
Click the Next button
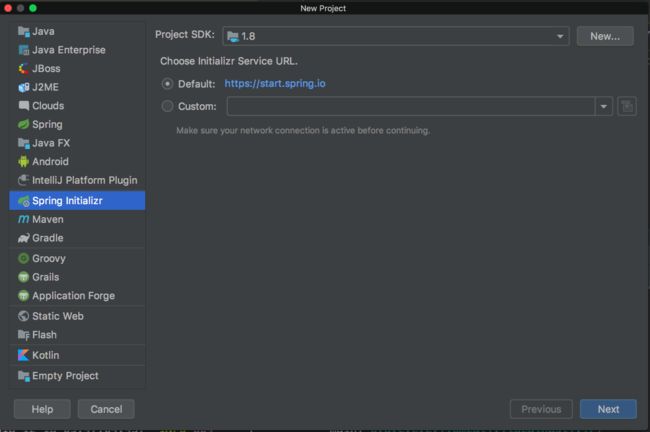click(x=608, y=409)
